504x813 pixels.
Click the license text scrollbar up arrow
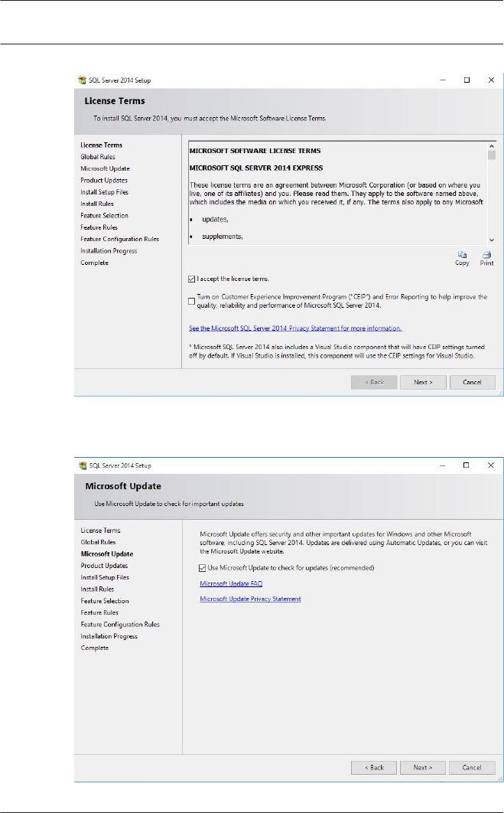(492, 146)
